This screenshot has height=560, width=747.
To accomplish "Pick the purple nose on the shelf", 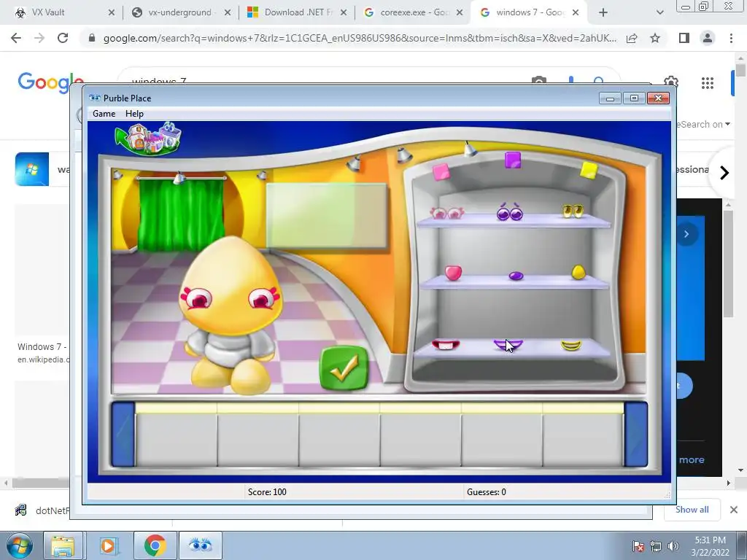I will point(516,276).
